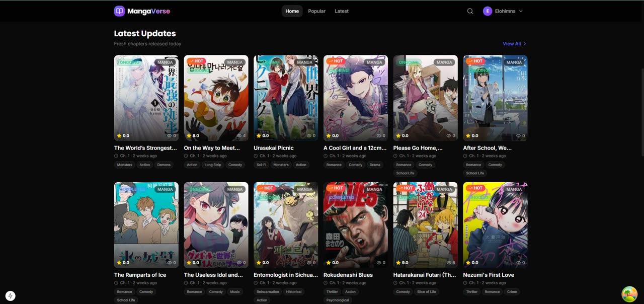Select School Life tag under Please Go Home
This screenshot has height=304, width=644.
[x=405, y=173]
